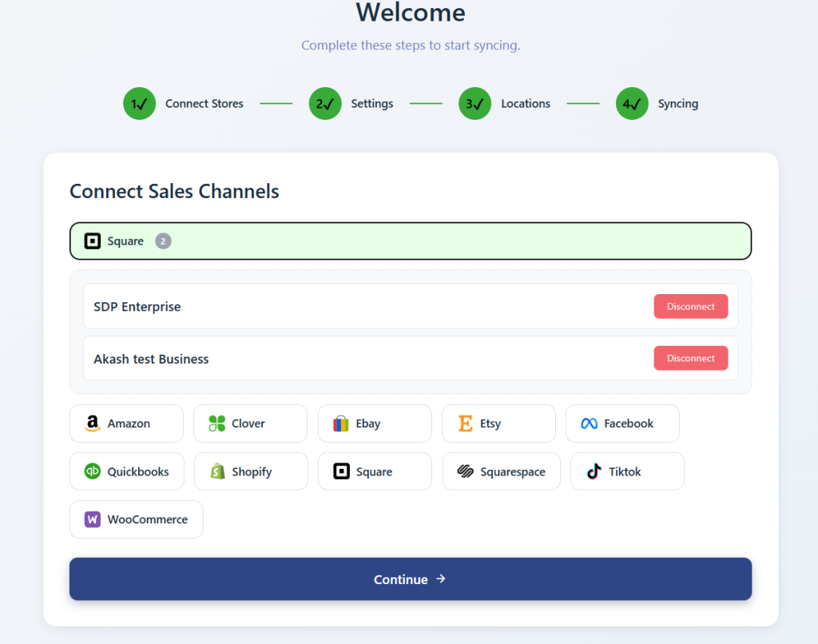818x644 pixels.
Task: Click the Square count badge showing 2
Action: coord(163,241)
